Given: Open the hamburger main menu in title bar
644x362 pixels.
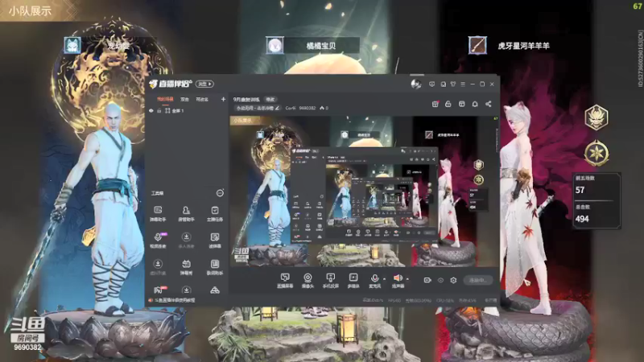Looking at the screenshot, I should coord(463,84).
